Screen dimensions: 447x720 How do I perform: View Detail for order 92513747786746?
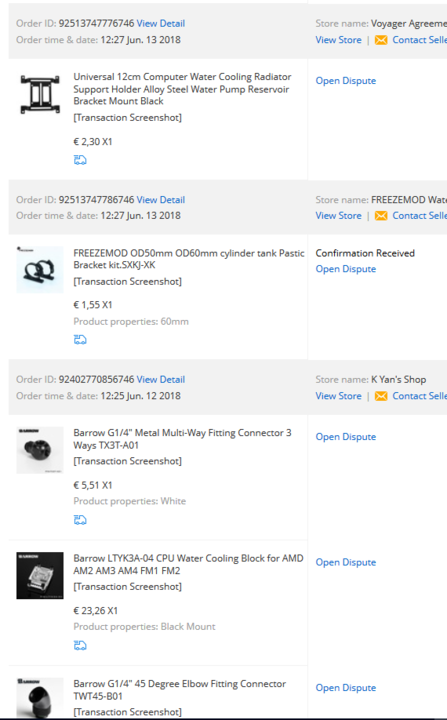coord(161,200)
